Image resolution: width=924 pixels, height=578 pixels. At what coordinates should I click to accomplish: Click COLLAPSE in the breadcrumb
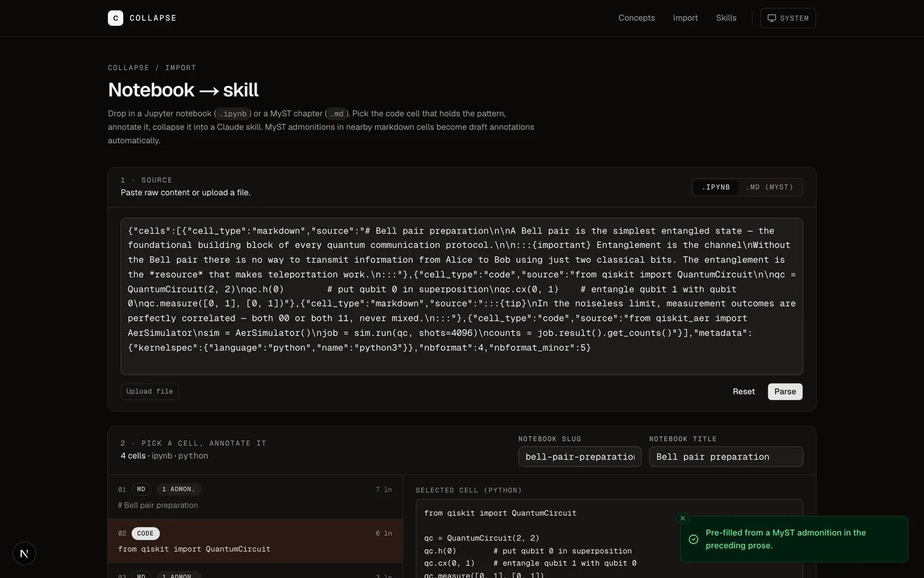pyautogui.click(x=128, y=68)
